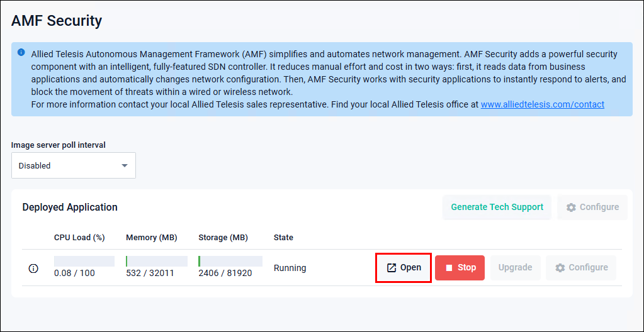The width and height of the screenshot is (644, 332).
Task: Click the Storage (MB) column header
Action: point(223,238)
